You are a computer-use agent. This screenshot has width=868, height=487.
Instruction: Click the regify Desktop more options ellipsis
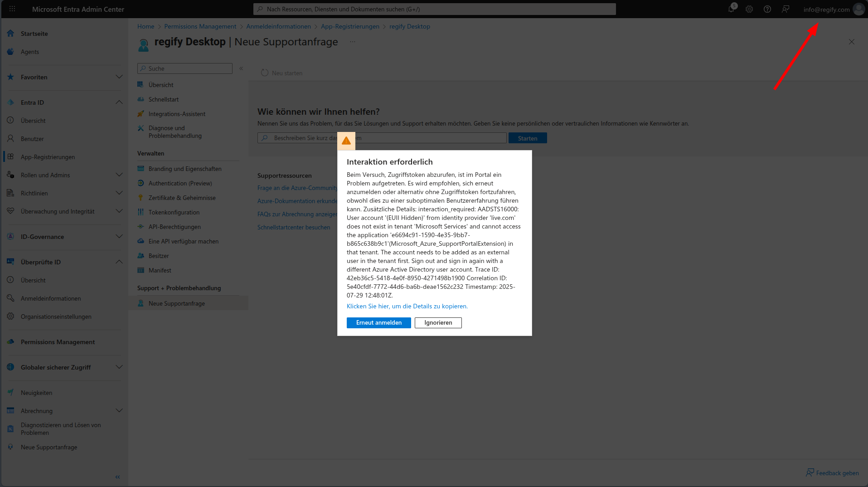point(353,42)
